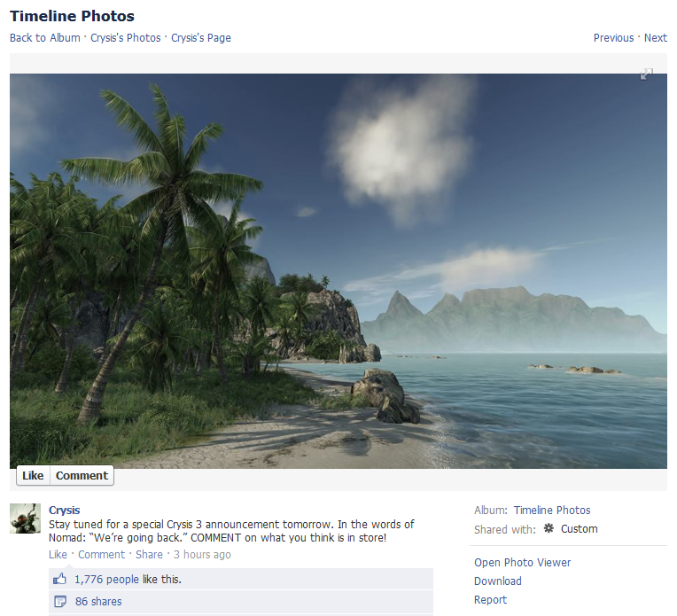
Task: Go to the Previous photo
Action: [x=613, y=38]
